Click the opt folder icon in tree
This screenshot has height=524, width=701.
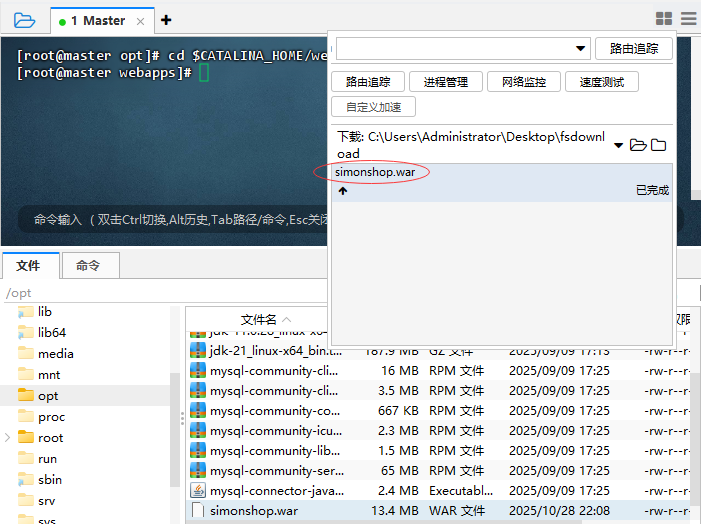point(26,395)
